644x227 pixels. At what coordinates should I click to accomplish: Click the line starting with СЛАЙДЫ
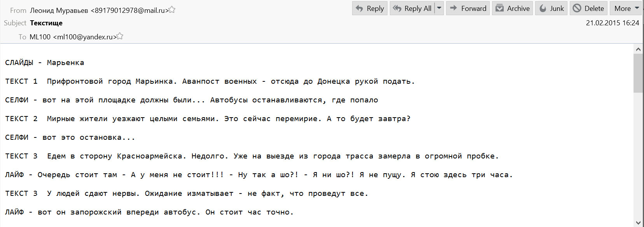coord(44,63)
